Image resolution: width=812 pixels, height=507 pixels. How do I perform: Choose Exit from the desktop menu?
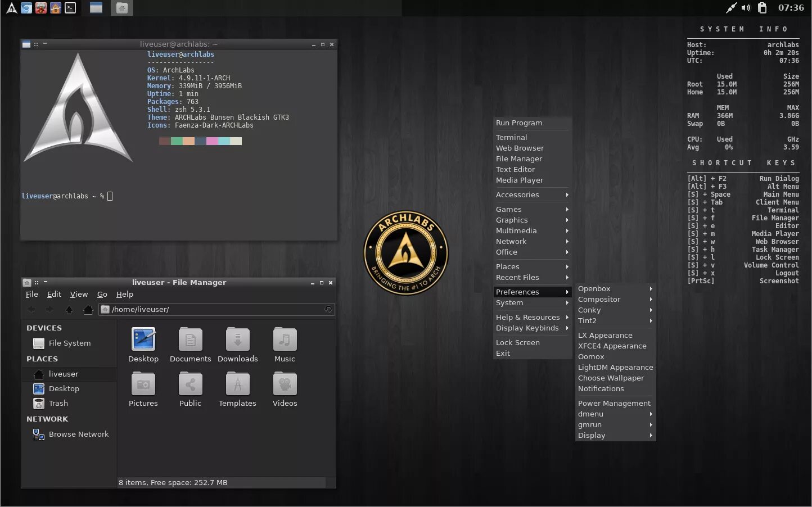tap(533, 353)
